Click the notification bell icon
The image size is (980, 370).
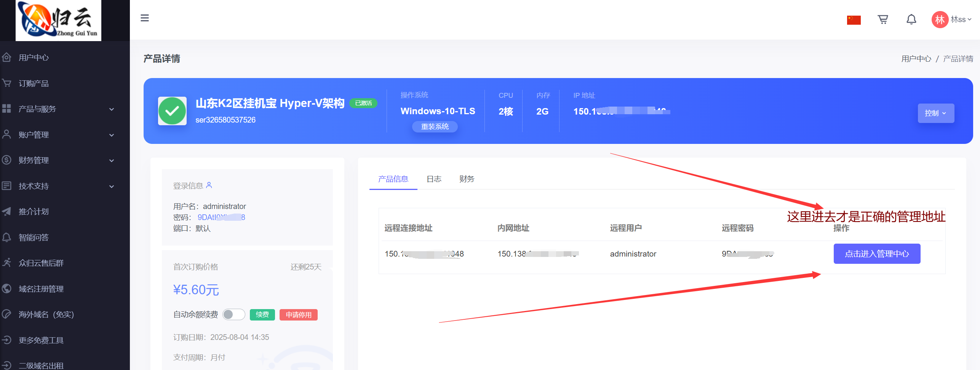click(x=911, y=19)
